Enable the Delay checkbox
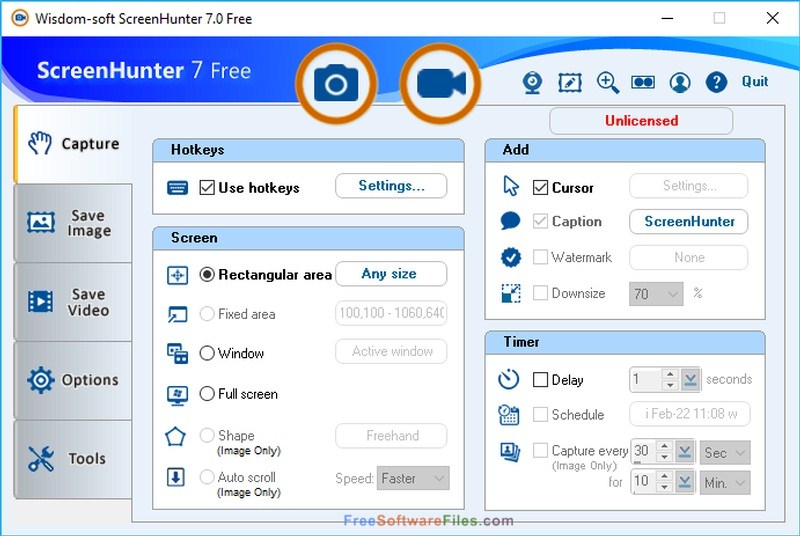 pos(540,379)
